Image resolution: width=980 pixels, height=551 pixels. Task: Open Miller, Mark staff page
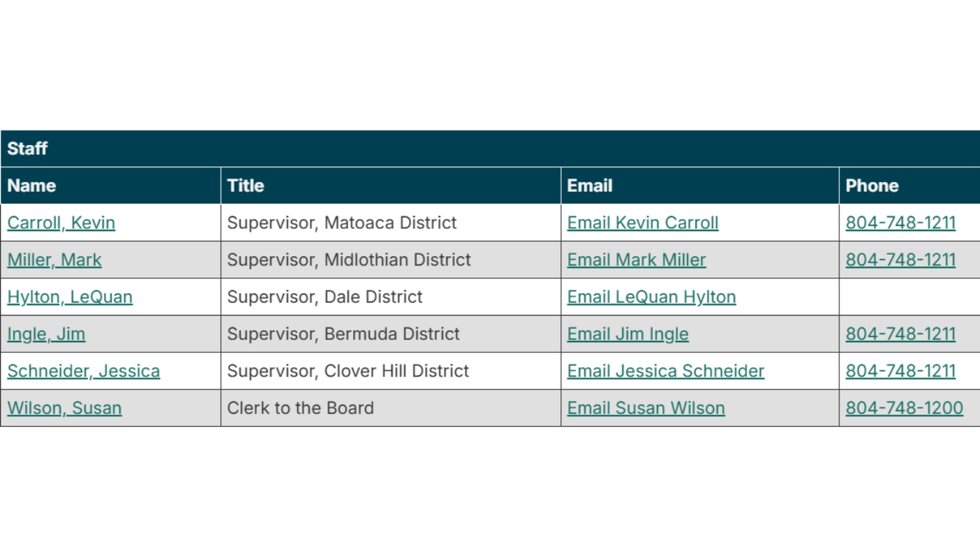55,260
